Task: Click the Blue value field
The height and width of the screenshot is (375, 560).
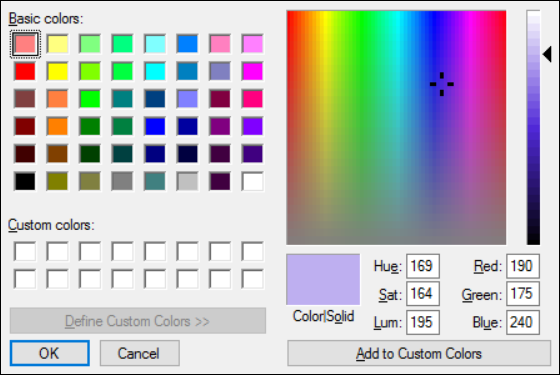Action: (x=522, y=322)
